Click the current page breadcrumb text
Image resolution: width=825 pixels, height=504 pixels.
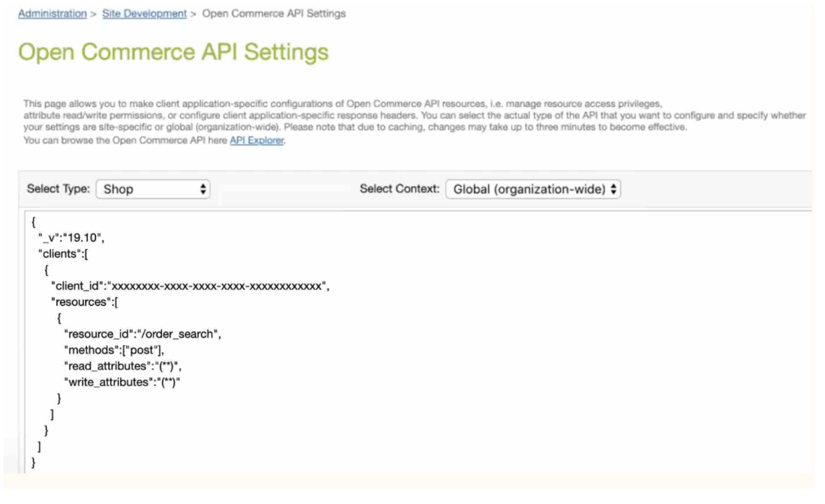coord(273,14)
